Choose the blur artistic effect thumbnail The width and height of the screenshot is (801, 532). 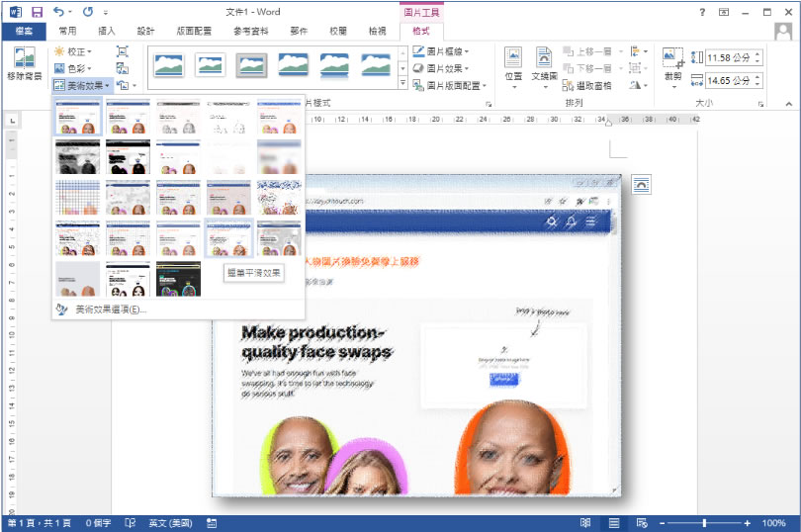tap(279, 157)
